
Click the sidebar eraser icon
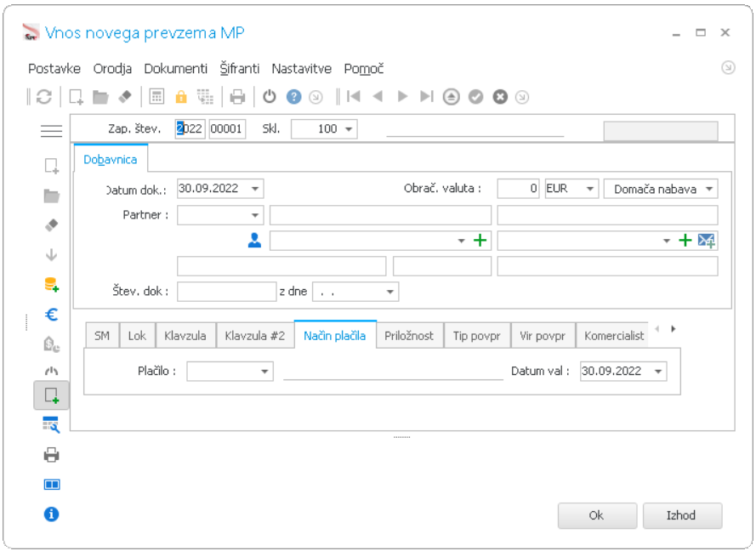pos(52,225)
